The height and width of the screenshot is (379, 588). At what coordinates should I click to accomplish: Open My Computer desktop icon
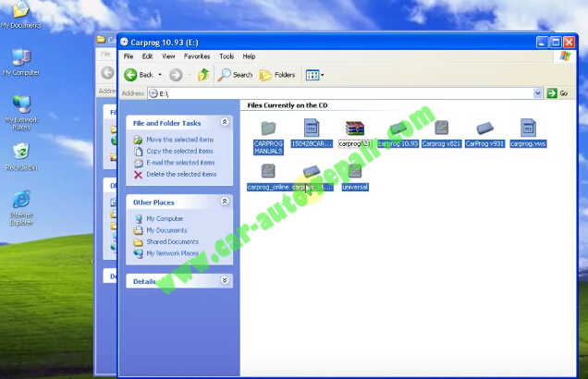pyautogui.click(x=21, y=62)
